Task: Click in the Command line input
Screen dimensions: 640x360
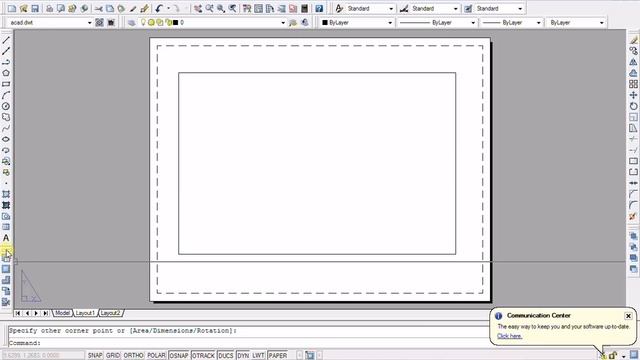Action: click(x=248, y=343)
